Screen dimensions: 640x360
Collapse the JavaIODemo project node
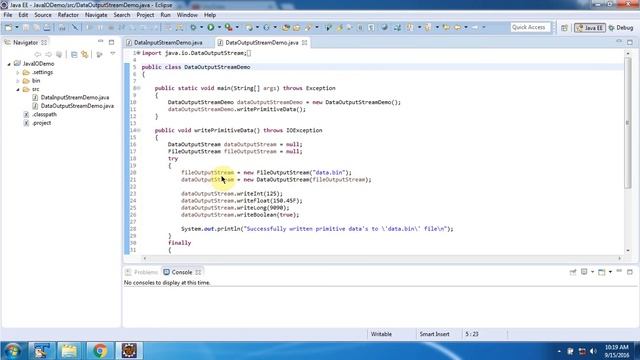tap(9, 64)
